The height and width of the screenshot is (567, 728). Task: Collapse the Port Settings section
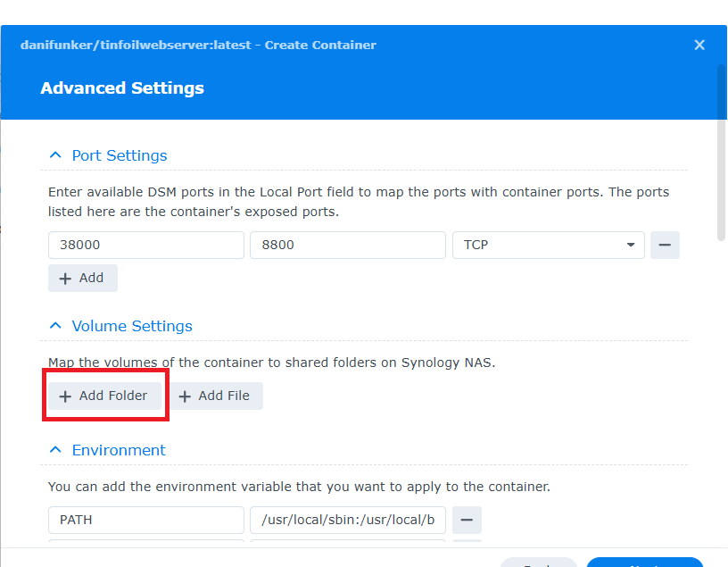tap(55, 155)
